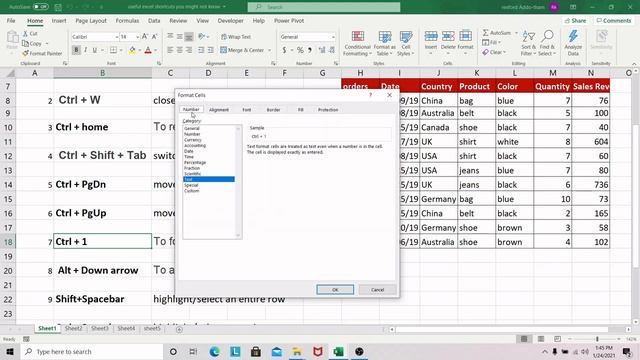Image resolution: width=640 pixels, height=360 pixels.
Task: Switch to Page Layout ribbon tab
Action: point(91,20)
